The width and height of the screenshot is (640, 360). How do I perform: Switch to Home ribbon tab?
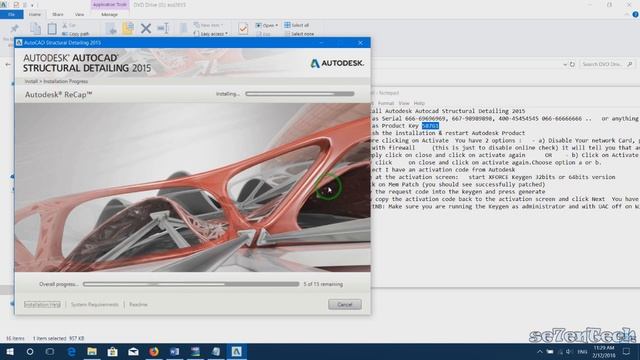coord(35,14)
